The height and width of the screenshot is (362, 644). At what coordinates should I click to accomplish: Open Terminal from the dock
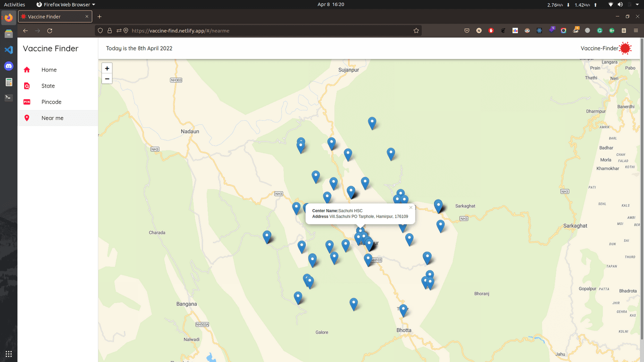pyautogui.click(x=8, y=97)
